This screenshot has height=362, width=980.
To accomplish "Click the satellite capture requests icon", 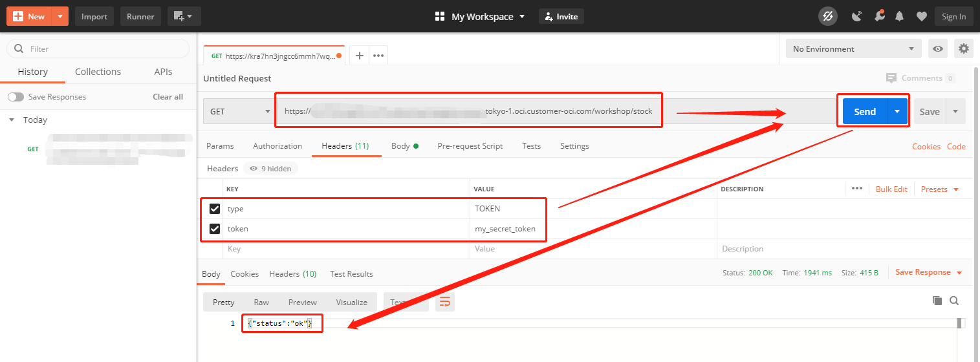I will (x=857, y=17).
